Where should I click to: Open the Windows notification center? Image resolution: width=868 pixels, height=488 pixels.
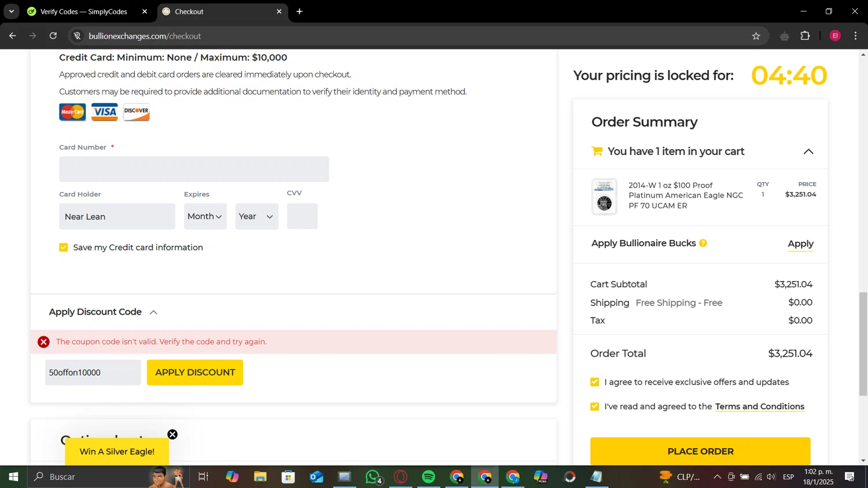coord(849,477)
